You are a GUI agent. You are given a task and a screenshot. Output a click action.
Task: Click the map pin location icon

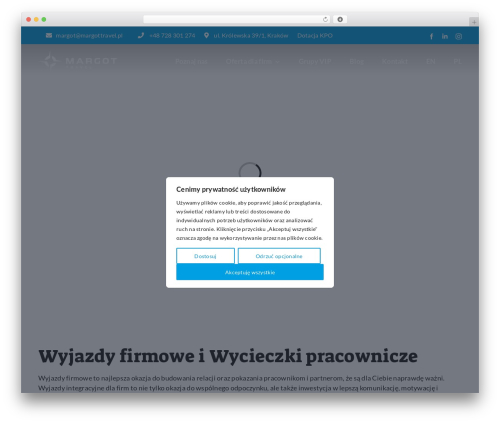tap(206, 35)
